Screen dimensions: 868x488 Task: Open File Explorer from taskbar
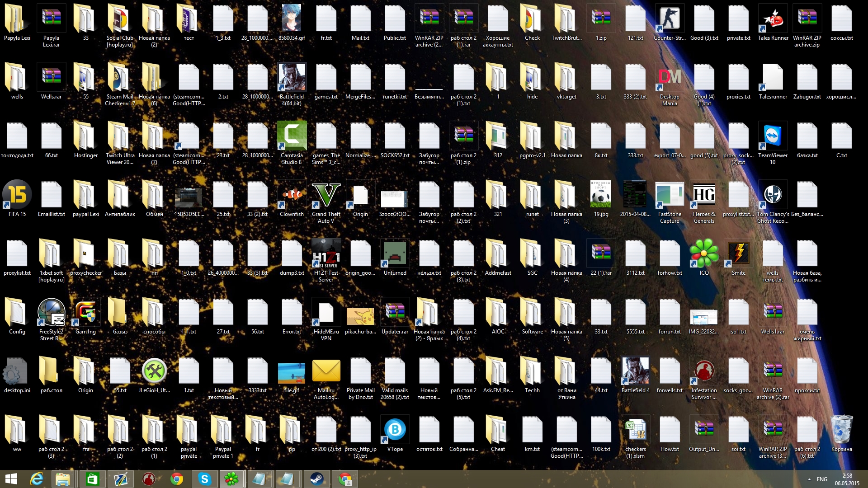63,479
